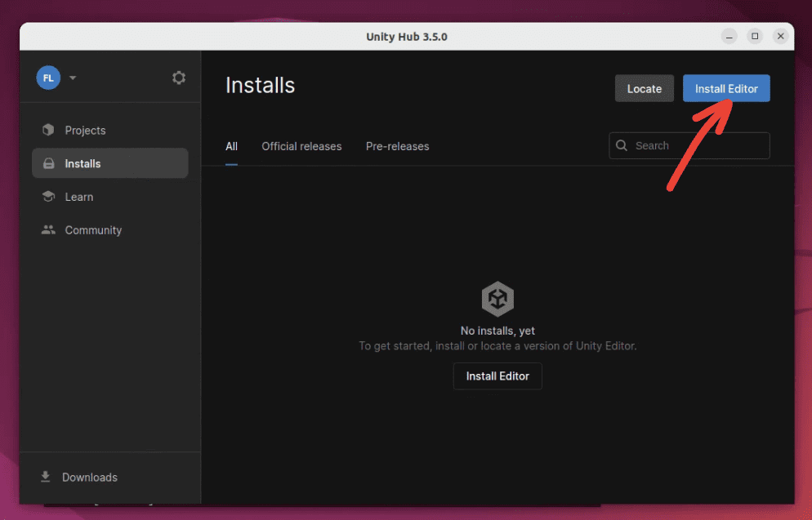Click the Unity cube logo above "No installs, yet"
Viewport: 812px width, 520px height.
pyautogui.click(x=497, y=299)
